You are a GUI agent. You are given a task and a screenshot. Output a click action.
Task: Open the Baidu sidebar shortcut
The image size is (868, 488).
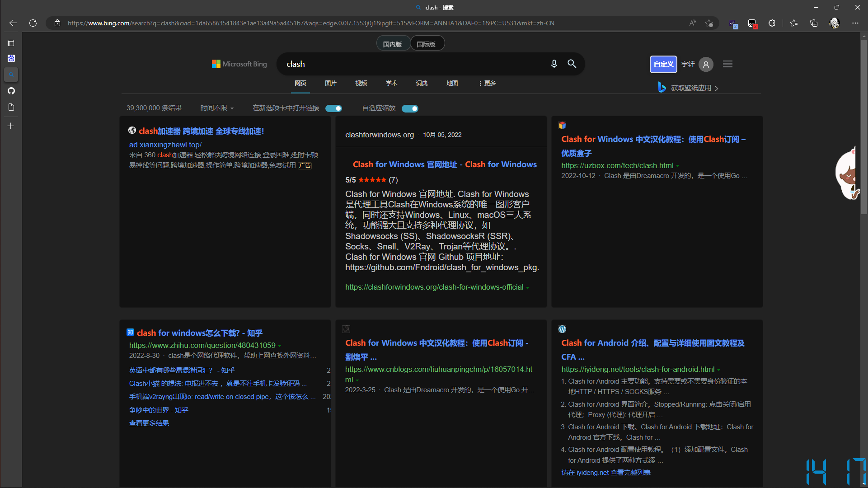(x=11, y=58)
